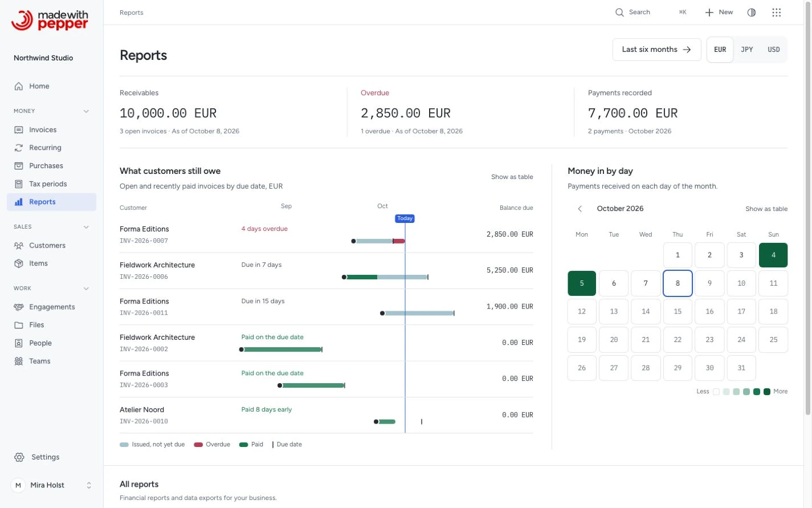Switch currency to USD
The width and height of the screenshot is (812, 508).
[774, 50]
